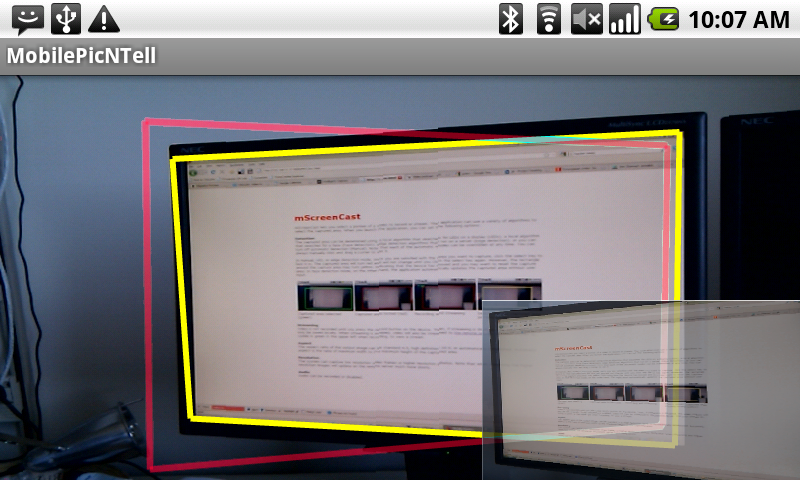Image resolution: width=800 pixels, height=480 pixels.
Task: Tap the mScreenCast heading in camera view
Action: (x=327, y=217)
